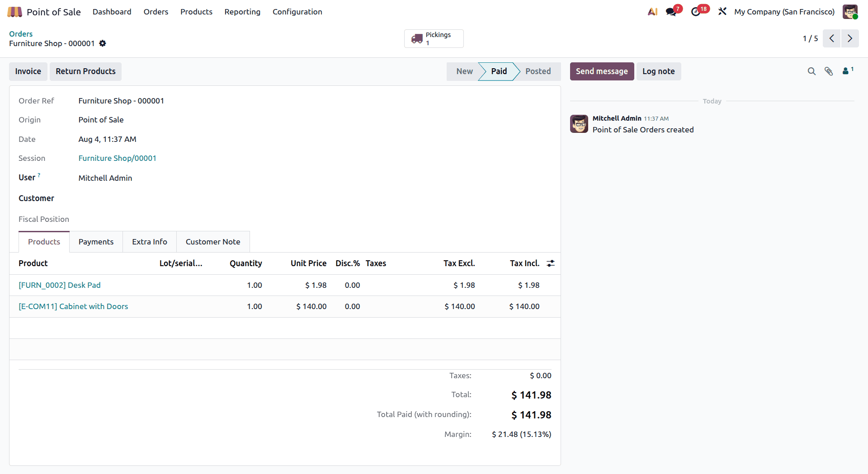Open the conversations icon showing 7 messages
This screenshot has height=474, width=868.
click(671, 12)
